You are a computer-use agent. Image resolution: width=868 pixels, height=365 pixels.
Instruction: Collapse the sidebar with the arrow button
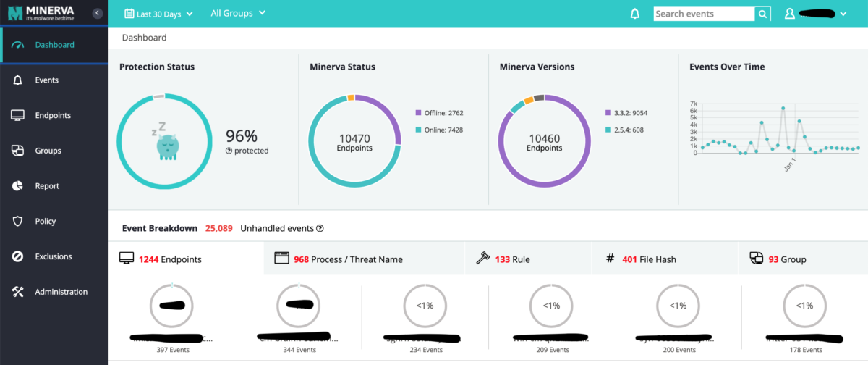[x=97, y=13]
